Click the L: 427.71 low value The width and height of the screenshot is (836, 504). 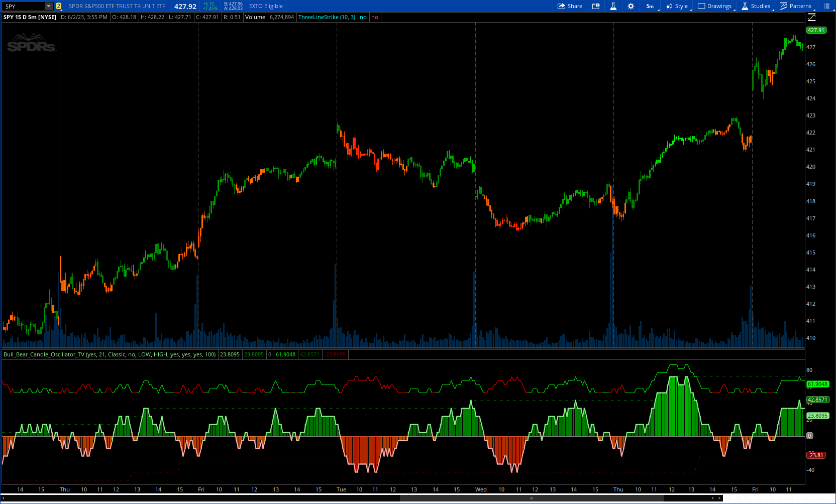click(180, 17)
